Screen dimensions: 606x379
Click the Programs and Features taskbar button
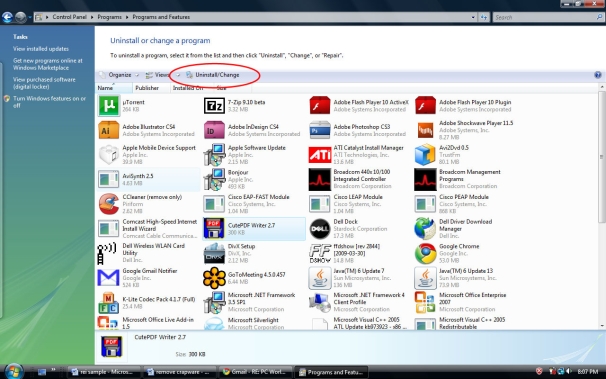pyautogui.click(x=331, y=372)
